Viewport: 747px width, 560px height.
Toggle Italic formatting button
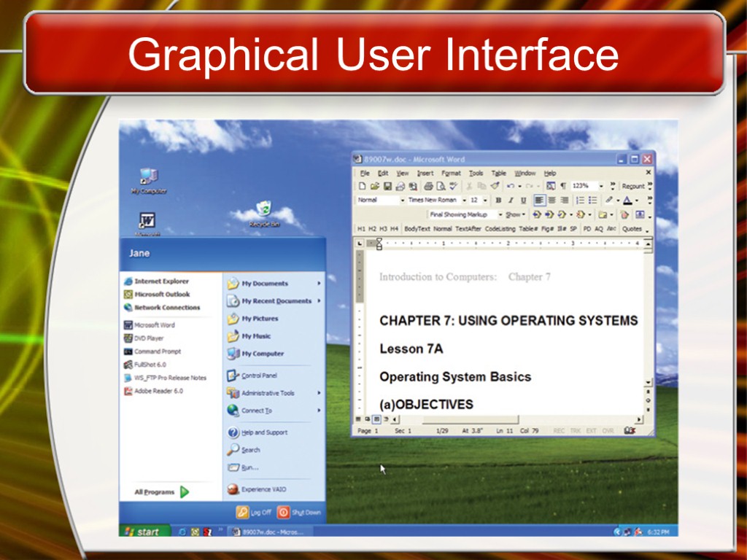click(511, 201)
